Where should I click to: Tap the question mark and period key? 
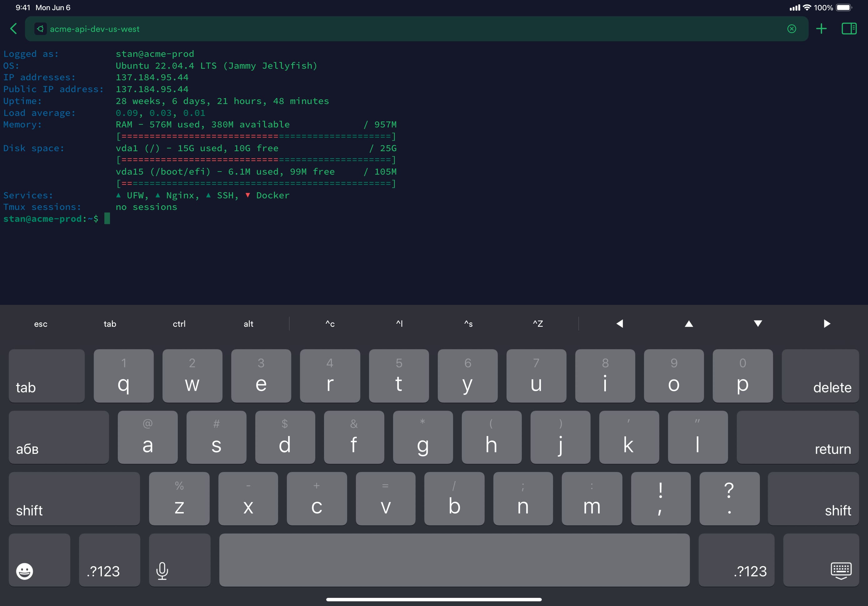point(730,499)
